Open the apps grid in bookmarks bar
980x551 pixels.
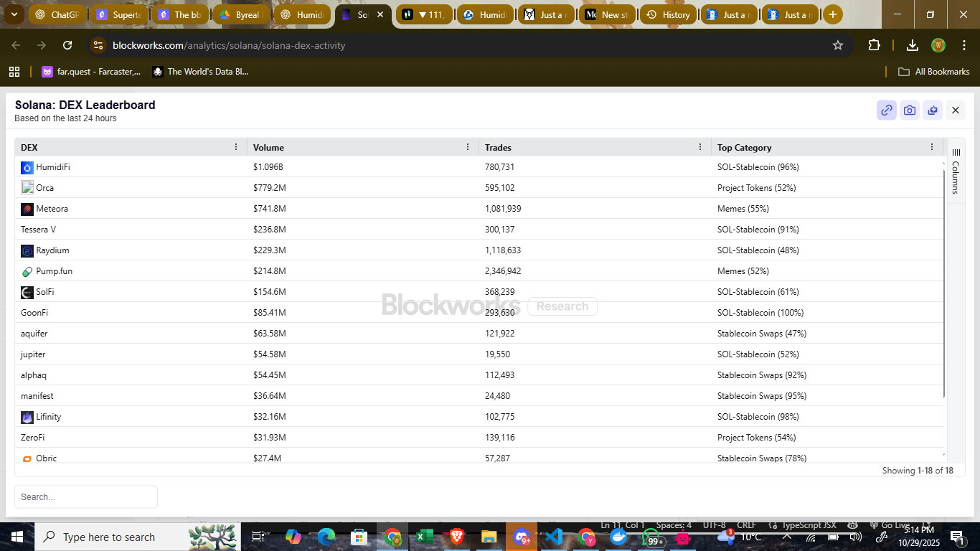(x=14, y=72)
